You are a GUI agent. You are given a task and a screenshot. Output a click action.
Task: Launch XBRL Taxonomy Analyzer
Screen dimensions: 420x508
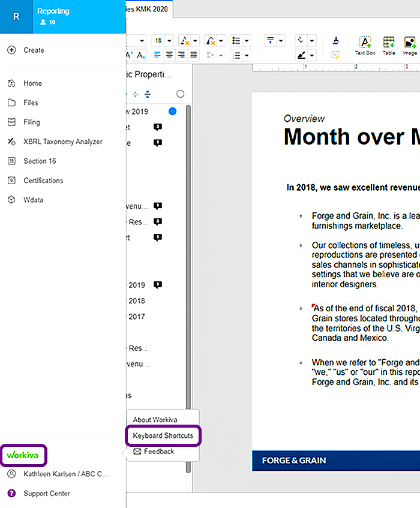click(x=62, y=142)
